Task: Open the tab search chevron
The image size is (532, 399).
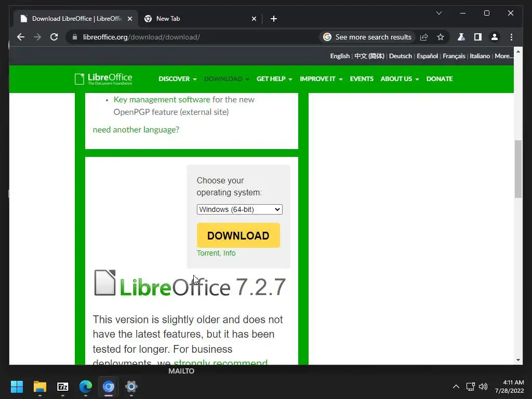Action: point(438,13)
